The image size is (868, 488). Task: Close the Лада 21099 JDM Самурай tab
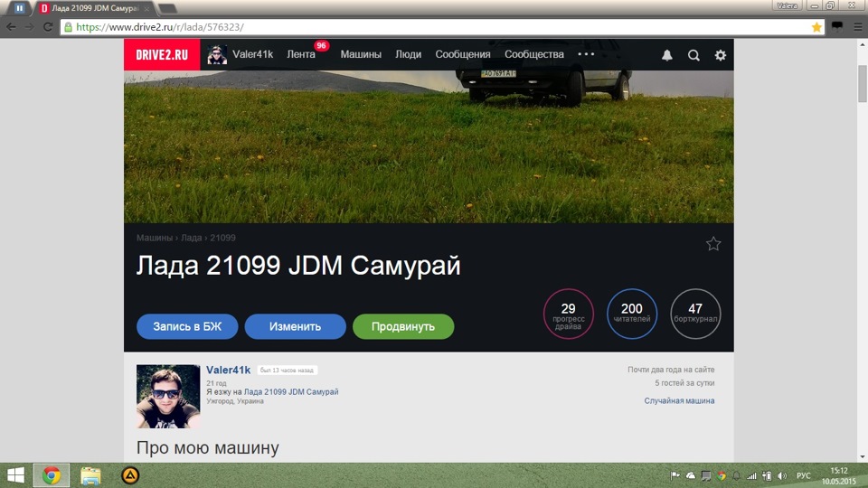[146, 9]
